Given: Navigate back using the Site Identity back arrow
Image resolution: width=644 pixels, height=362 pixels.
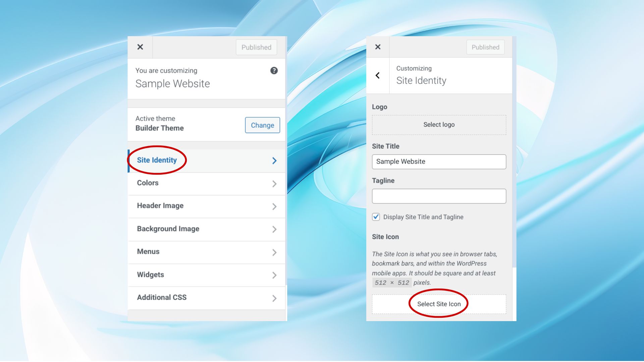Looking at the screenshot, I should (x=378, y=75).
